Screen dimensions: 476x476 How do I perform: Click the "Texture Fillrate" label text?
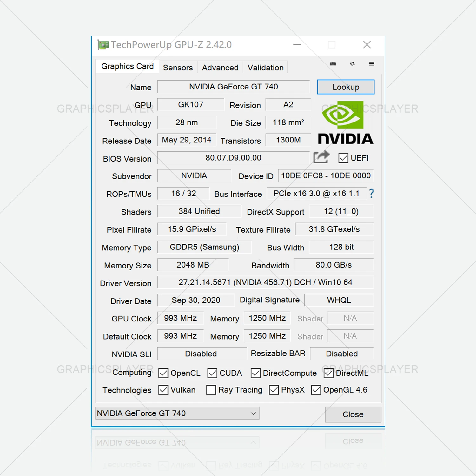coord(263,230)
